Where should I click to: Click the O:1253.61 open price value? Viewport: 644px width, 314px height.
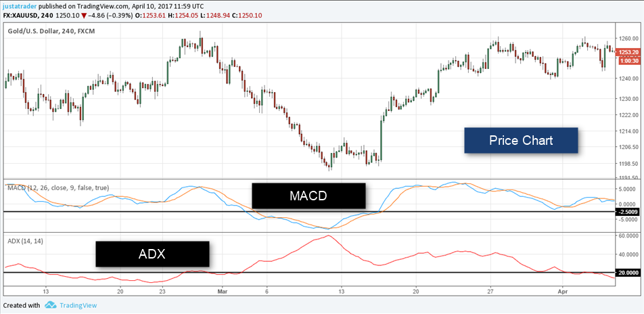point(149,15)
